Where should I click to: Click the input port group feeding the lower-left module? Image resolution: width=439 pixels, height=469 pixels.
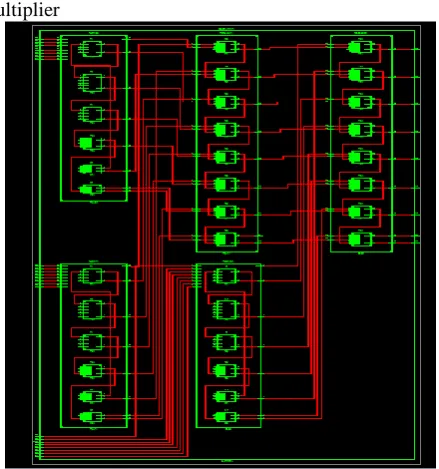pyautogui.click(x=39, y=276)
